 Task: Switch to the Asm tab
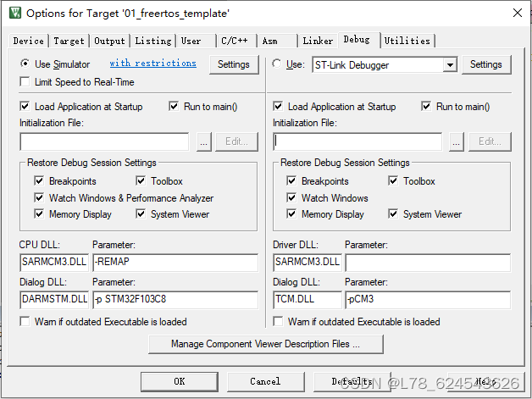pos(277,41)
